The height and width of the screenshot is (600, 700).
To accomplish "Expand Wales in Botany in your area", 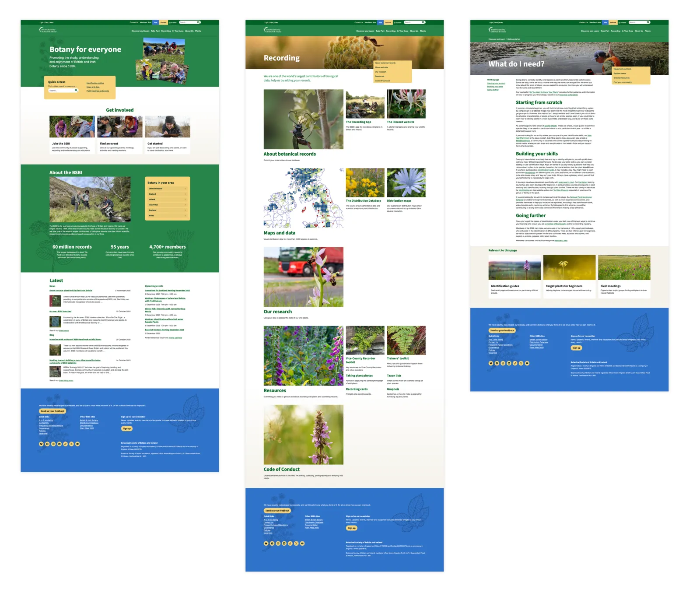I will coord(167,216).
